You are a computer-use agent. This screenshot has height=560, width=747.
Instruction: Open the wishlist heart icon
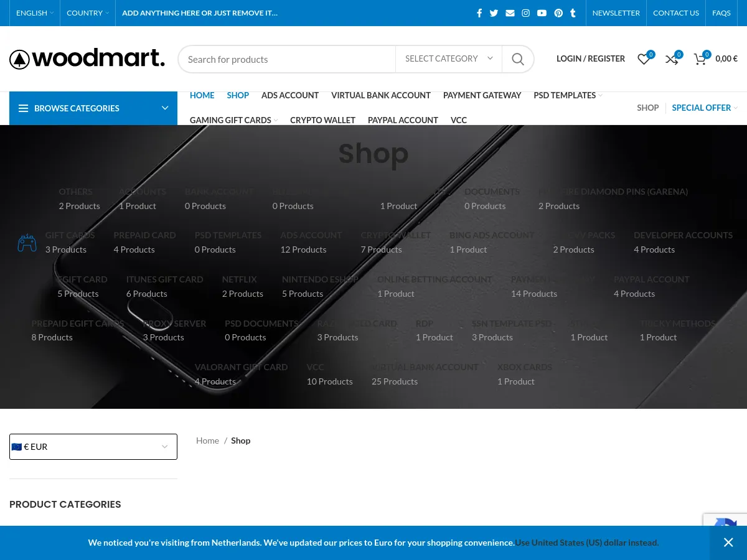(644, 59)
